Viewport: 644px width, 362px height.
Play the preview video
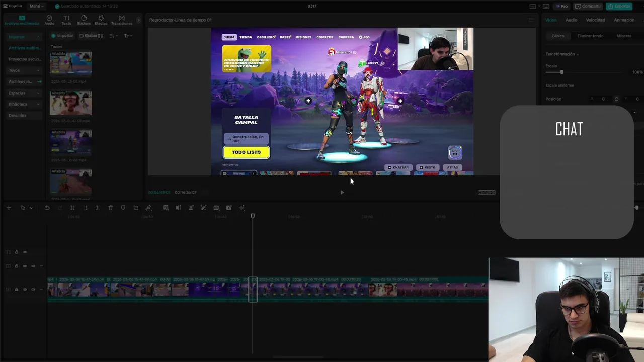[x=342, y=192]
